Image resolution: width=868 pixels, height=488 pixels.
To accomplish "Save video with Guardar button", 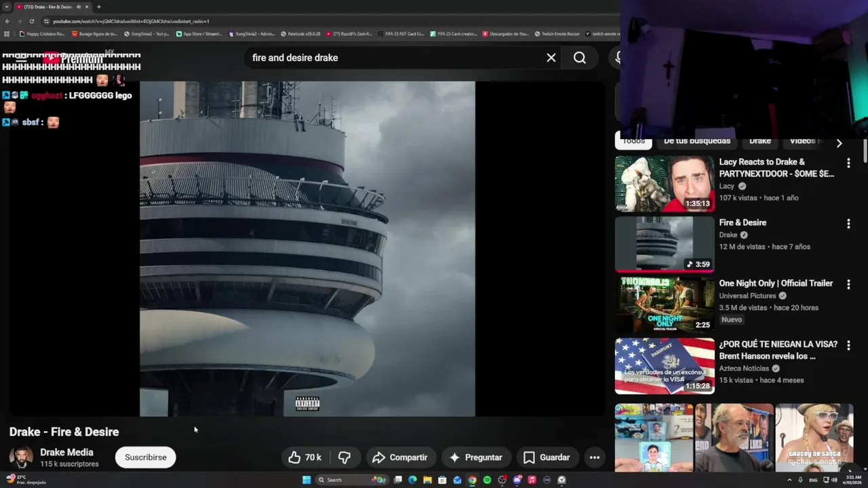I will 547,457.
